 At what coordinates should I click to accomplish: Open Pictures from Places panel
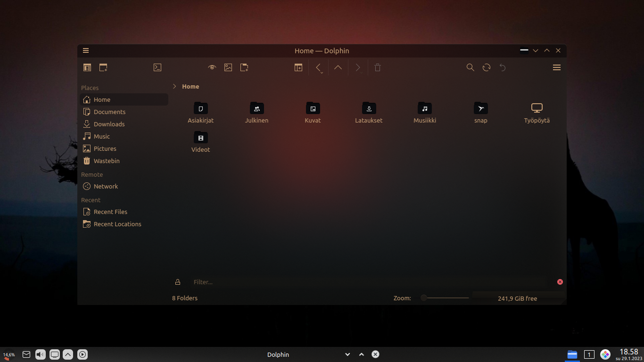pyautogui.click(x=124, y=148)
